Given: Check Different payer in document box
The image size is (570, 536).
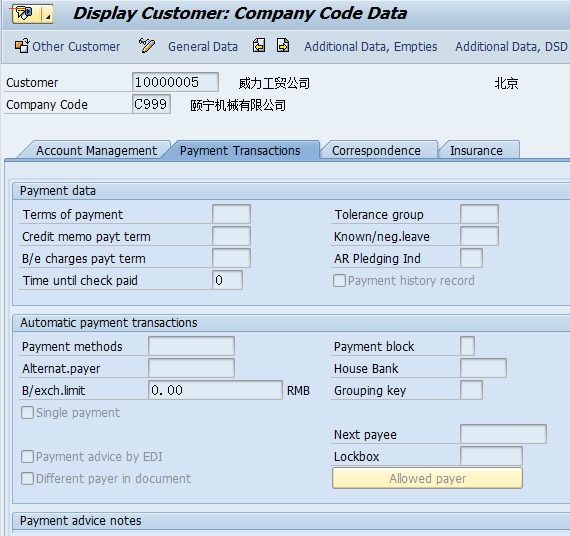Looking at the screenshot, I should click(x=27, y=479).
